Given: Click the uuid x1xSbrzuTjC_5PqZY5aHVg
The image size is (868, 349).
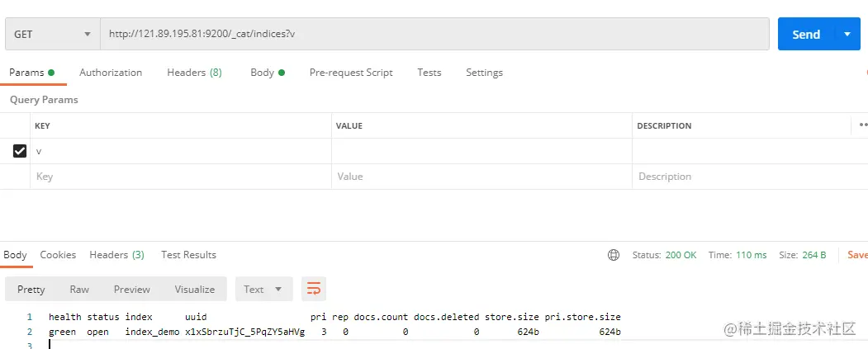Looking at the screenshot, I should tap(244, 332).
